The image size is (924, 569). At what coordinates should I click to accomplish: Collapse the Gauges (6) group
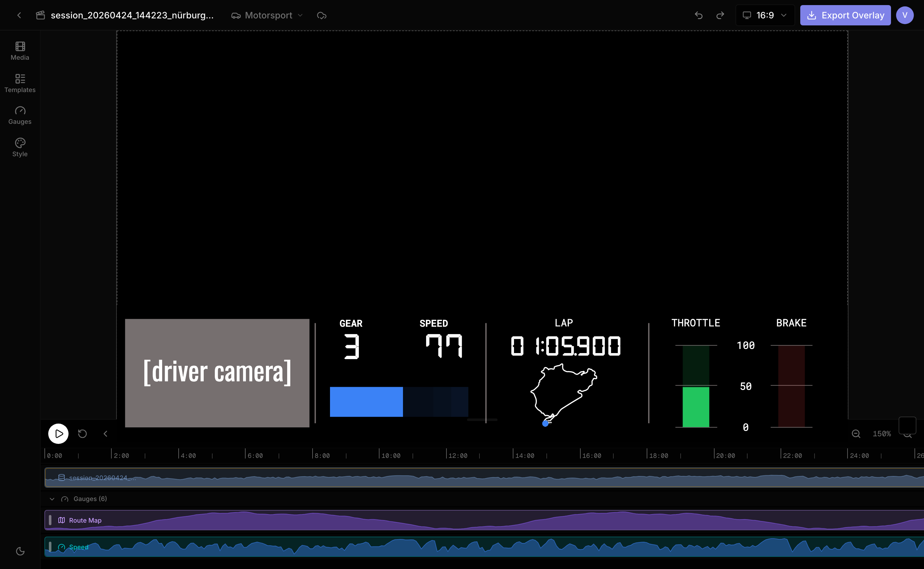point(52,499)
